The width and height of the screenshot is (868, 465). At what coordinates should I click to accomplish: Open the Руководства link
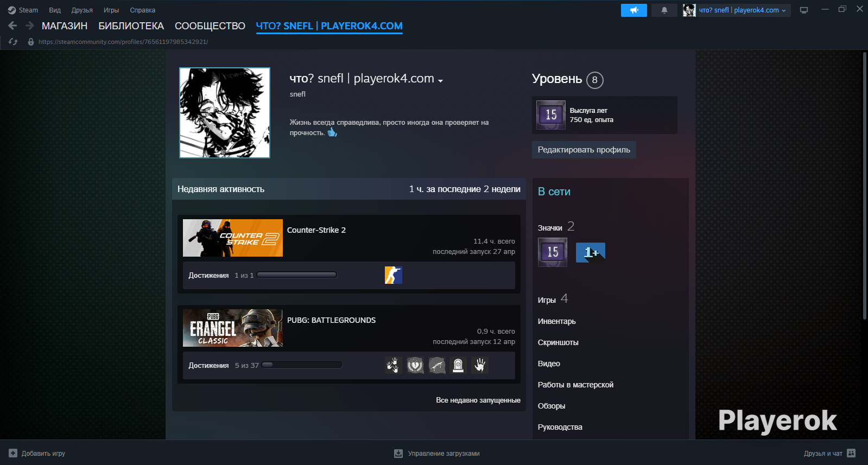pyautogui.click(x=560, y=427)
